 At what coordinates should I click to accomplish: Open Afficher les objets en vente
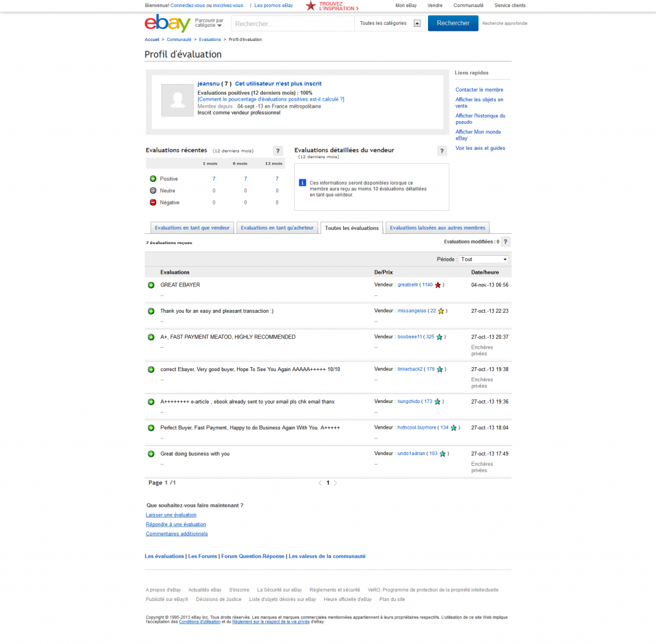pyautogui.click(x=479, y=103)
